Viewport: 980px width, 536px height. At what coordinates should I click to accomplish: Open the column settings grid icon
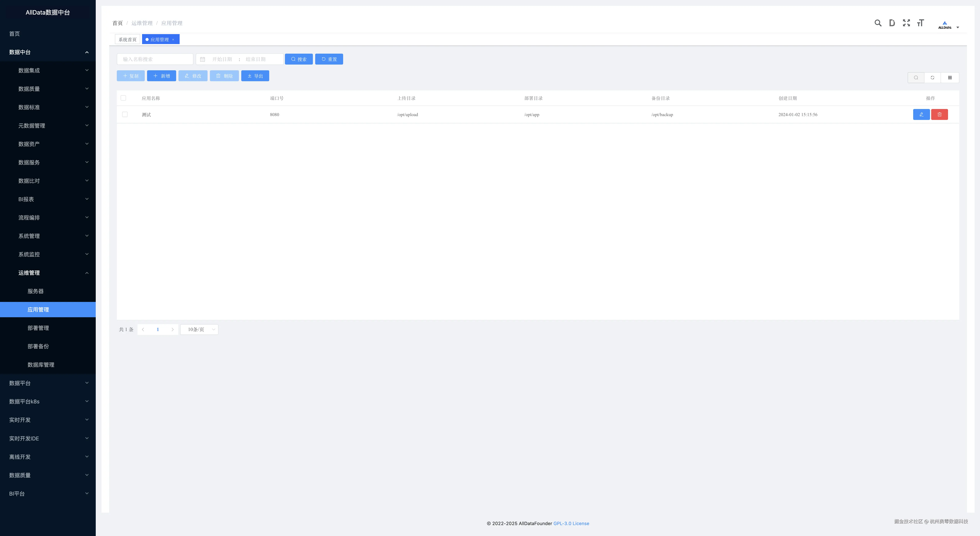tap(950, 78)
